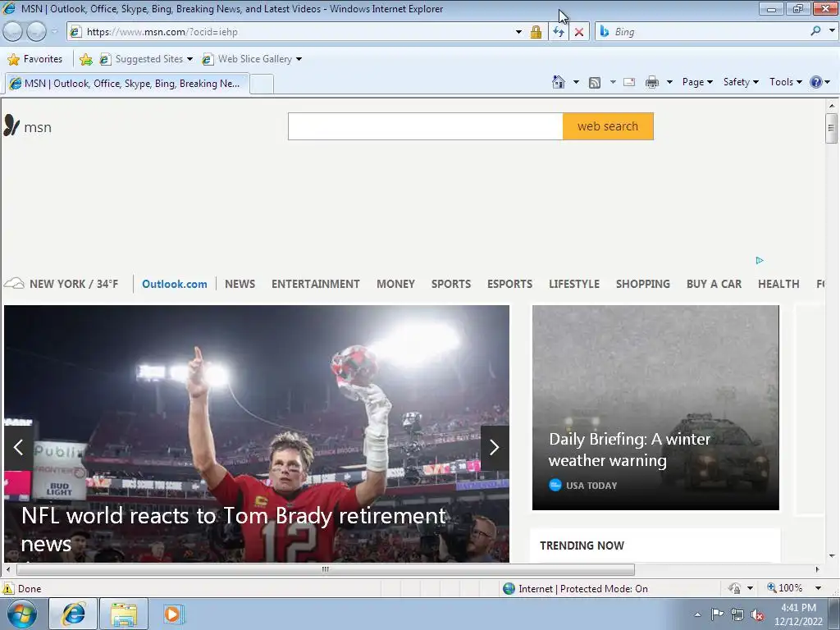Go to SPORTS section

tap(451, 284)
